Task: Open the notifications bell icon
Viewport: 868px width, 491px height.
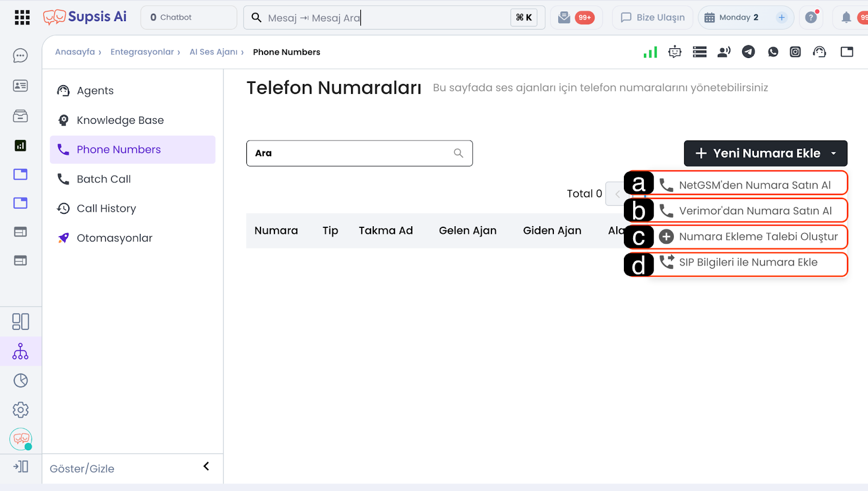Action: point(846,17)
